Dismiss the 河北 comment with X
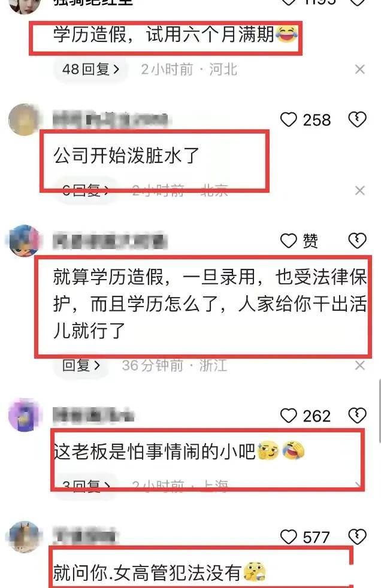Viewport: 381px width, 588px height. pos(359,69)
